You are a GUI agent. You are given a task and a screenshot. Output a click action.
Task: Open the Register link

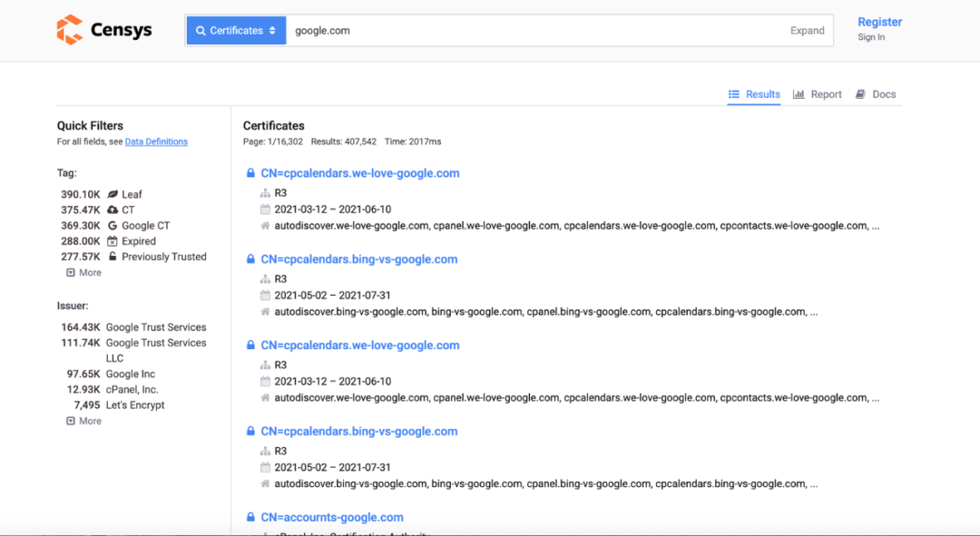(879, 22)
